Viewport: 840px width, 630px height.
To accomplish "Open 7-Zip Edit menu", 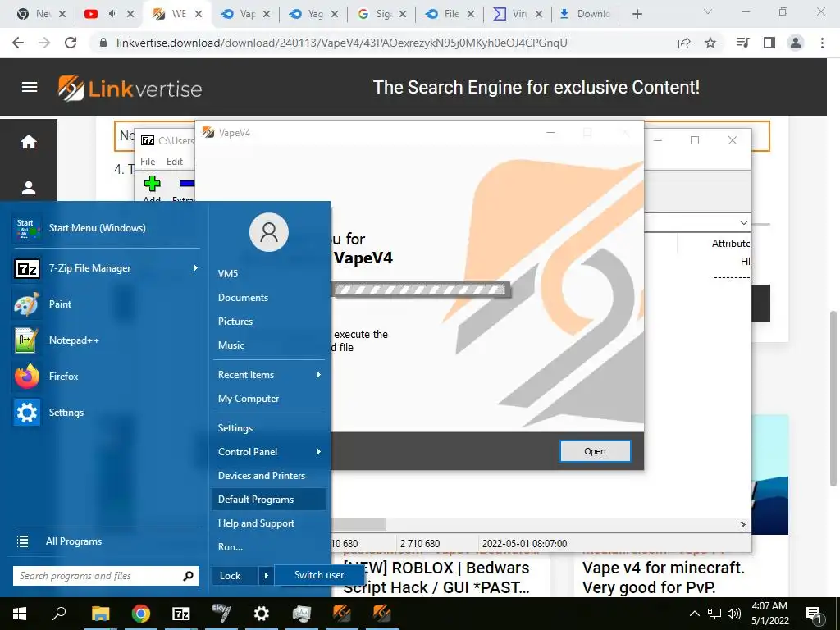I will click(175, 162).
